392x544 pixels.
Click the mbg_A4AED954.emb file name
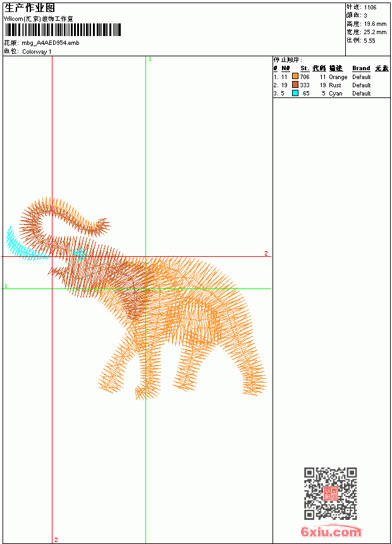pos(51,43)
